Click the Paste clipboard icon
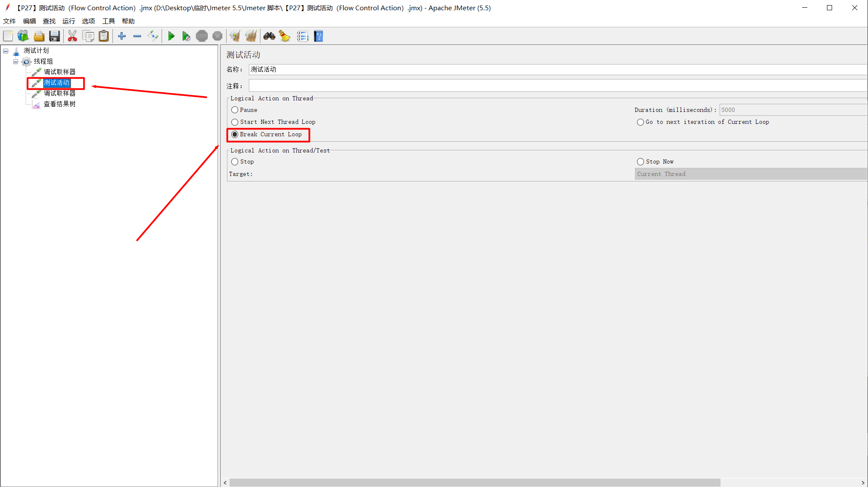This screenshot has width=868, height=487. [x=103, y=36]
